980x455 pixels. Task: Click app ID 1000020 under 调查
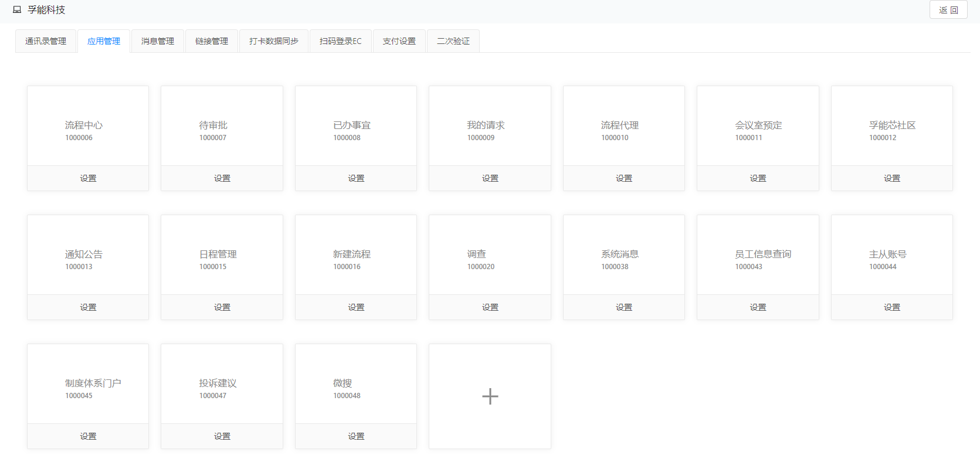pyautogui.click(x=481, y=267)
